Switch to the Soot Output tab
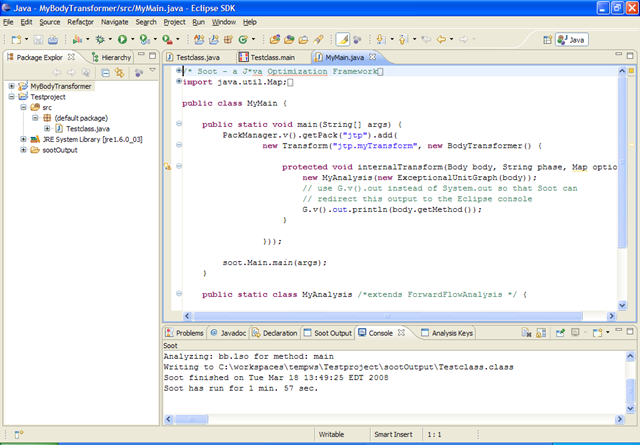640x445 pixels. point(328,333)
